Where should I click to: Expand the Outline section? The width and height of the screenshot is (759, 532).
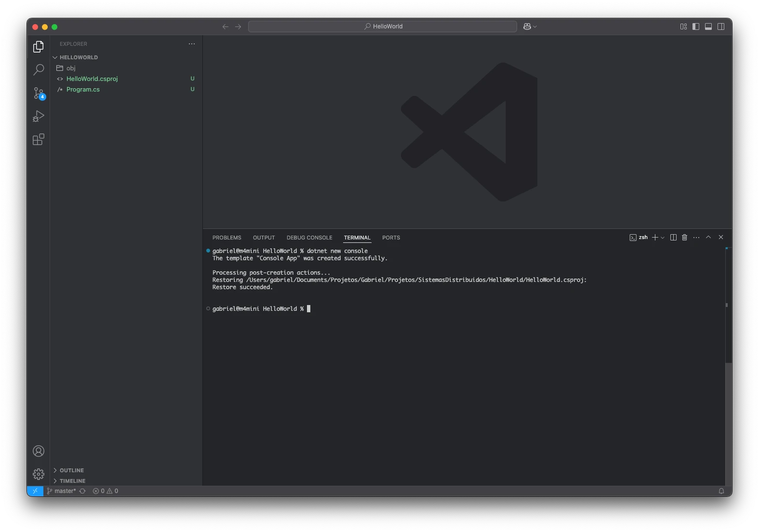[72, 470]
